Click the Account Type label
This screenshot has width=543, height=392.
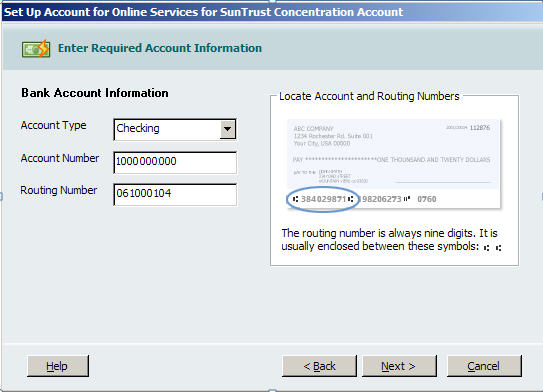tap(53, 125)
